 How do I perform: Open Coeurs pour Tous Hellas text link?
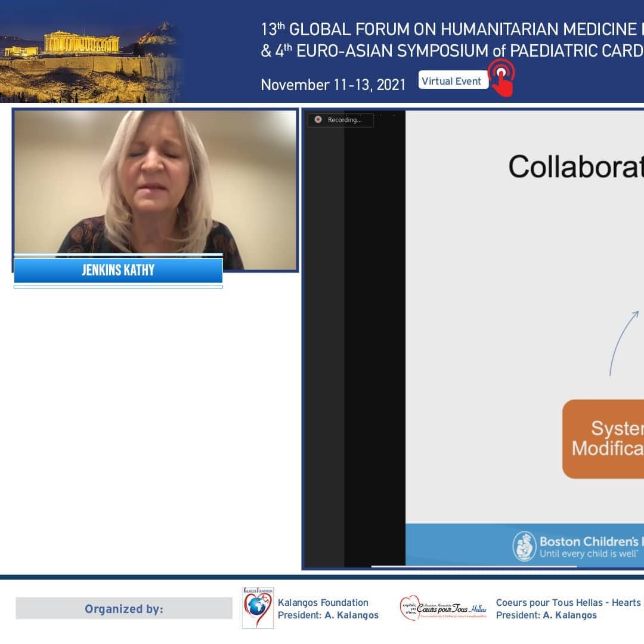coord(568,602)
